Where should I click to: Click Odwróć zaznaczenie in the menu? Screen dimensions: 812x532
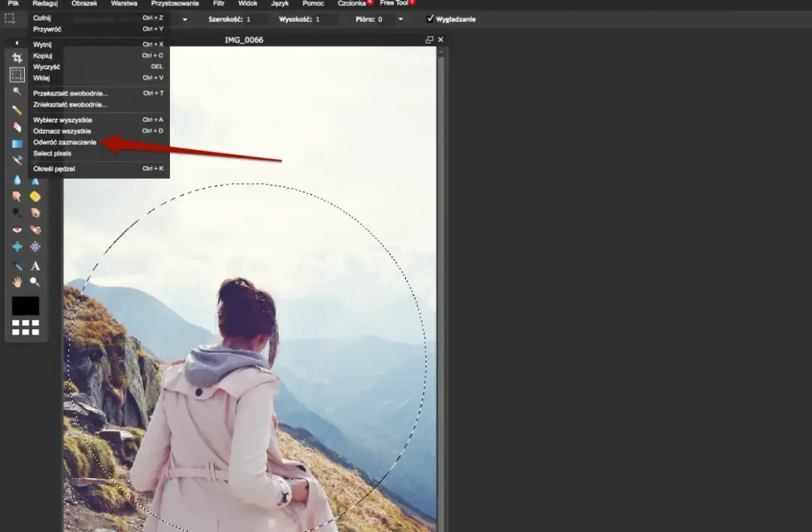(x=65, y=142)
